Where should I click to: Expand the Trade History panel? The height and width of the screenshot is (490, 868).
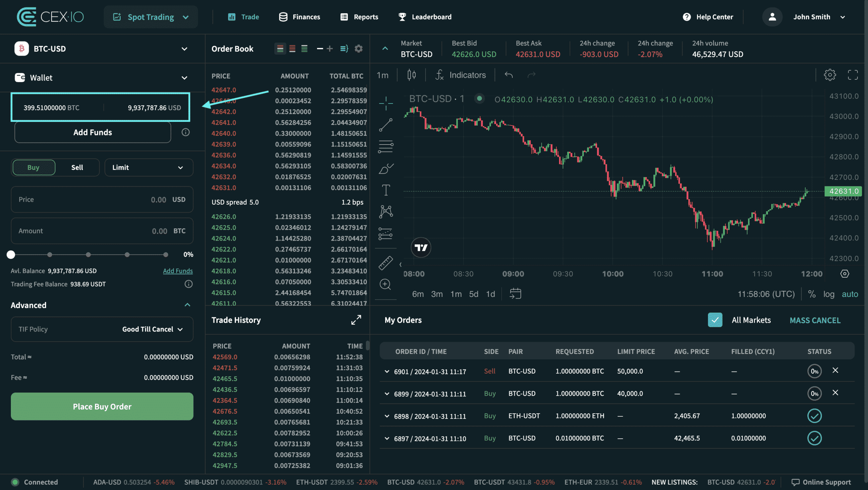pyautogui.click(x=356, y=320)
